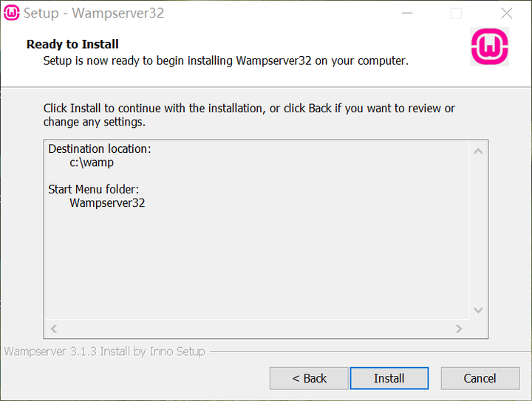
Task: Click the "Destination location:" line
Action: point(100,148)
